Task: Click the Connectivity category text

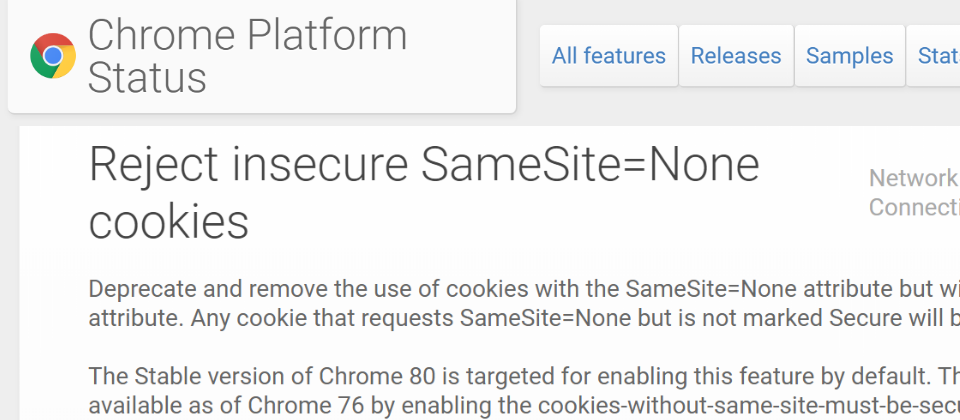Action: [914, 208]
